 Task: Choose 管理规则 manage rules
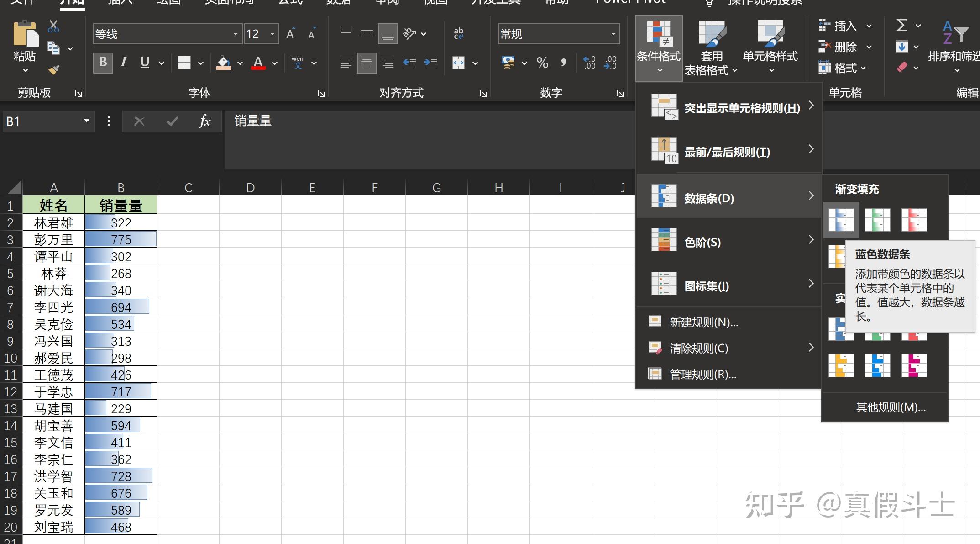[x=728, y=374]
